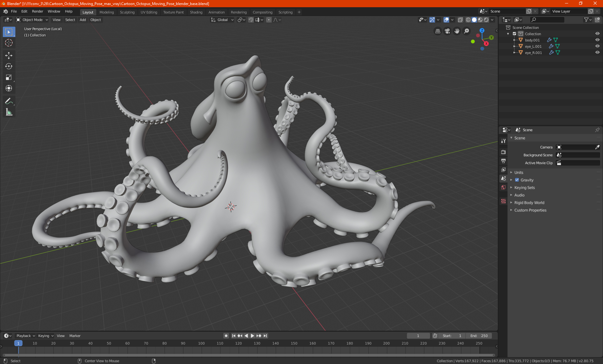The width and height of the screenshot is (603, 364).
Task: Expand the Units panel
Action: [x=519, y=173]
